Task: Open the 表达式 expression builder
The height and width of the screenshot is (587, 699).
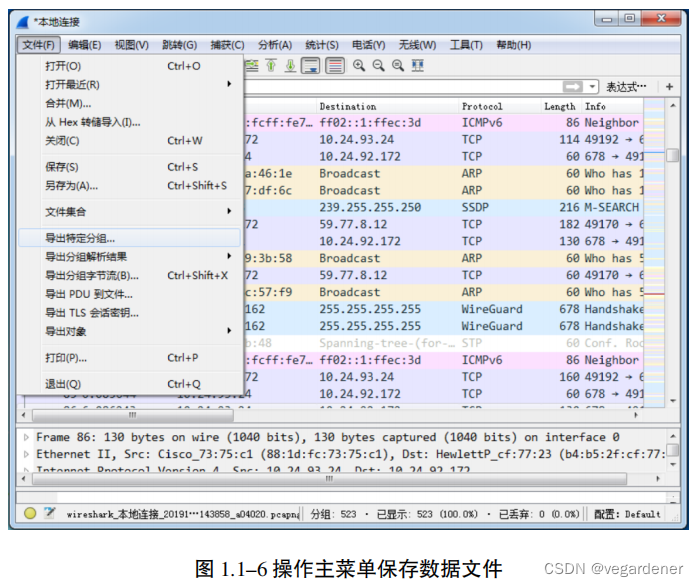Action: [626, 86]
